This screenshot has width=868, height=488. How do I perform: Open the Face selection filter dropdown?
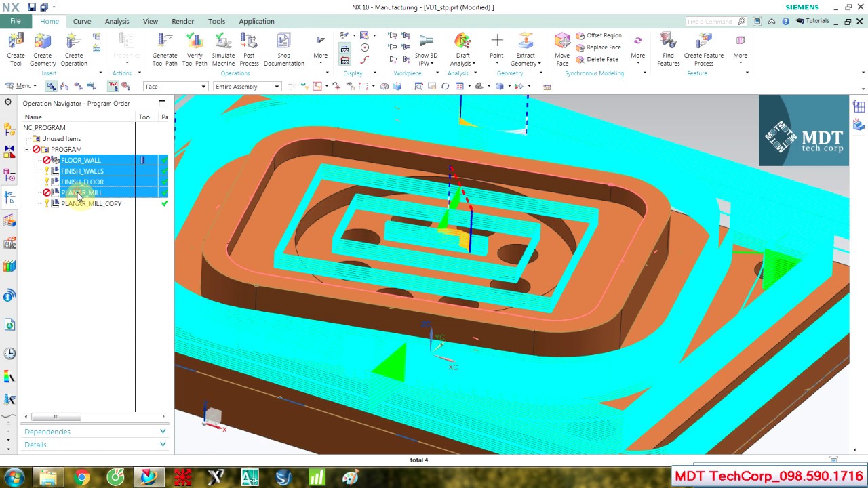[x=176, y=87]
